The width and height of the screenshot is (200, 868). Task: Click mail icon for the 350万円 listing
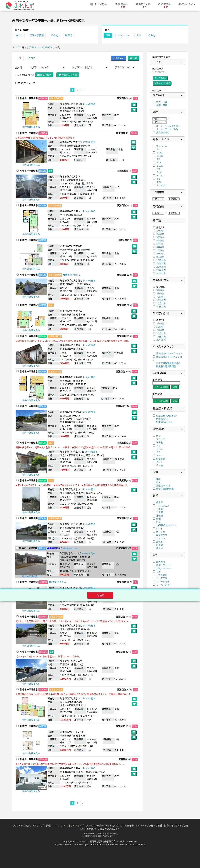coord(134,311)
